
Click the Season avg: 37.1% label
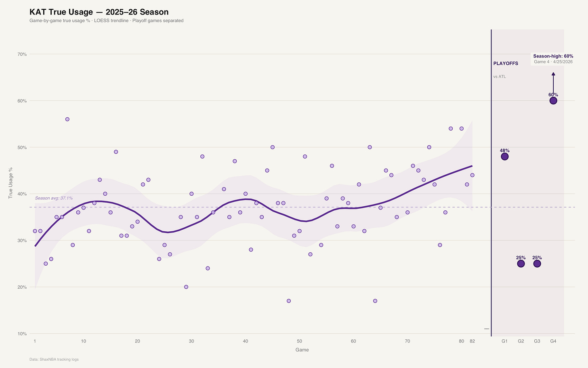pyautogui.click(x=54, y=198)
